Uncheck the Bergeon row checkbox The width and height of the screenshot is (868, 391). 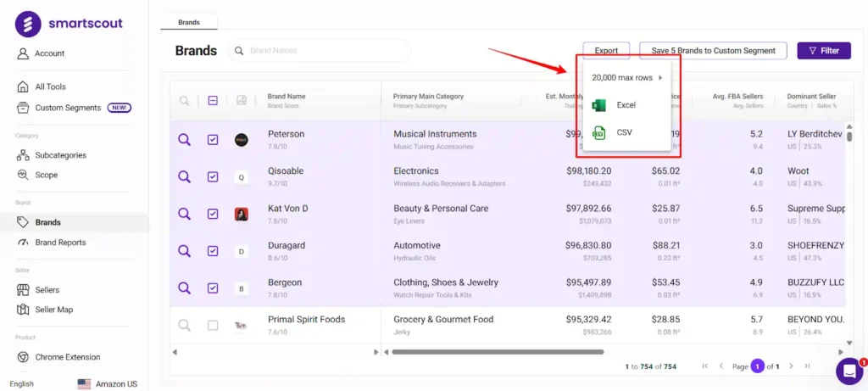click(x=213, y=288)
